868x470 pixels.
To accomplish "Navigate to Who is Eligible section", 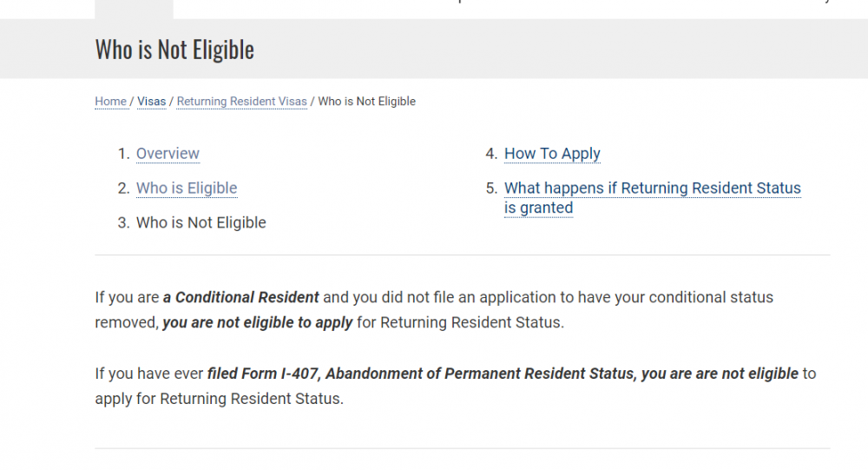I will click(x=187, y=189).
